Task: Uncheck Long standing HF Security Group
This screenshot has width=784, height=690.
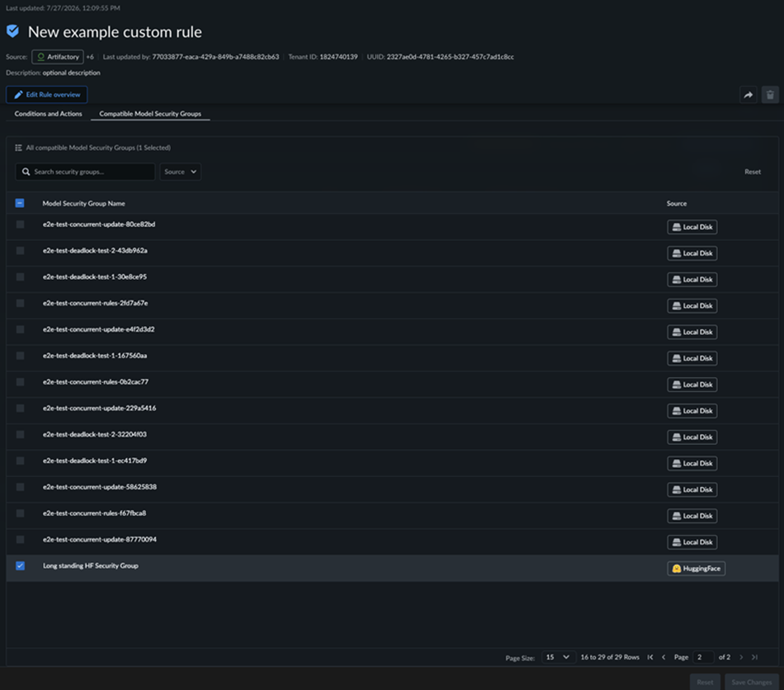Action: [x=20, y=565]
